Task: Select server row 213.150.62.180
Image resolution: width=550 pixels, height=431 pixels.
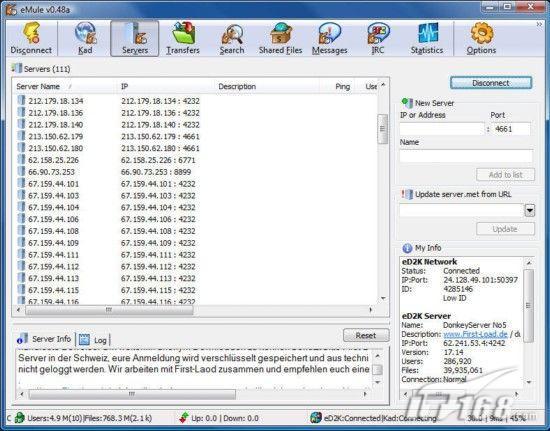Action: point(195,148)
